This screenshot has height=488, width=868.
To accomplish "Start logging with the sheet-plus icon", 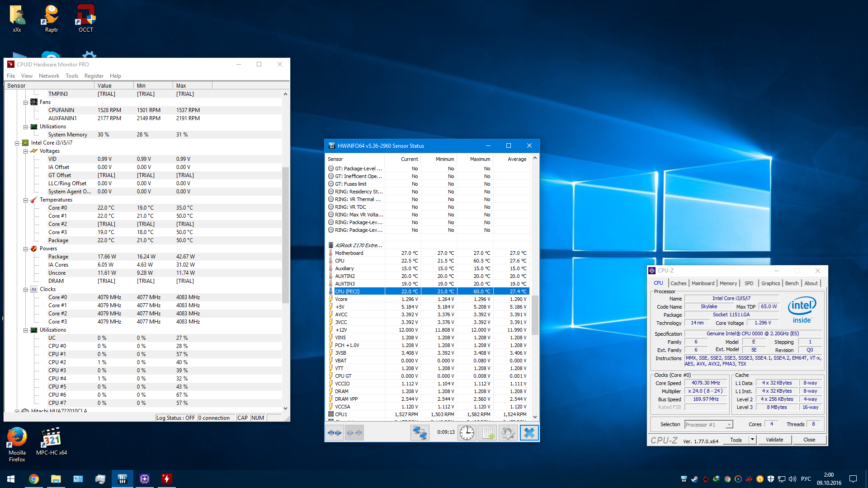I will pos(487,433).
